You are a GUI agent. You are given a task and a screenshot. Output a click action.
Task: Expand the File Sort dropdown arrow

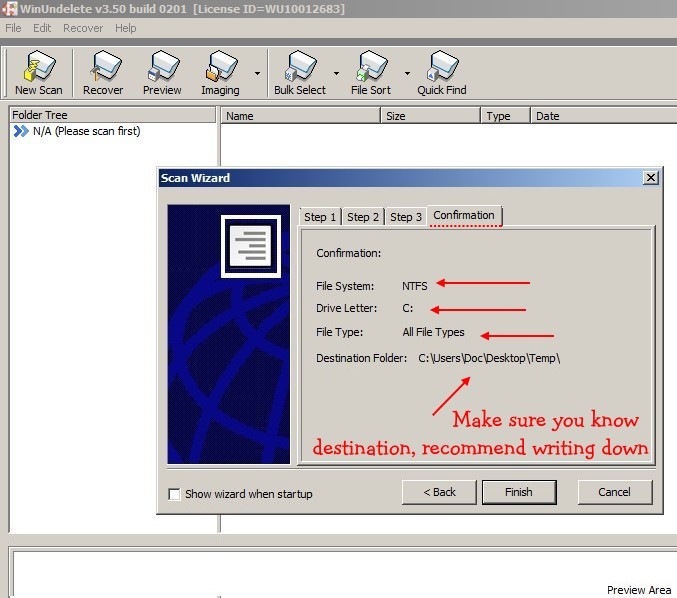click(407, 73)
